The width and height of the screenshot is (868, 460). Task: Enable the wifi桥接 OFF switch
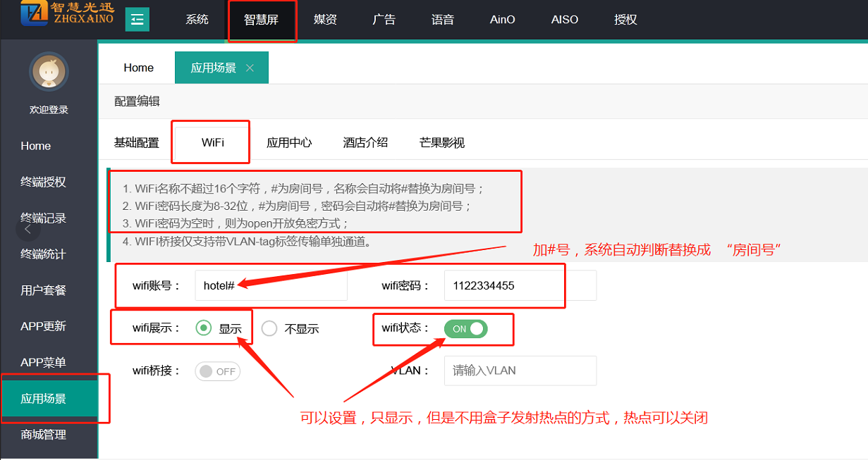[217, 371]
